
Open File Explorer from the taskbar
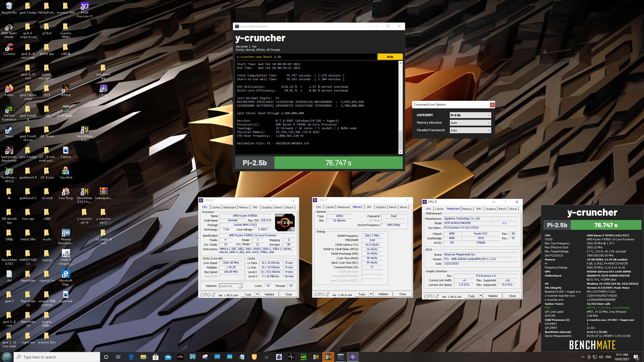pyautogui.click(x=143, y=357)
